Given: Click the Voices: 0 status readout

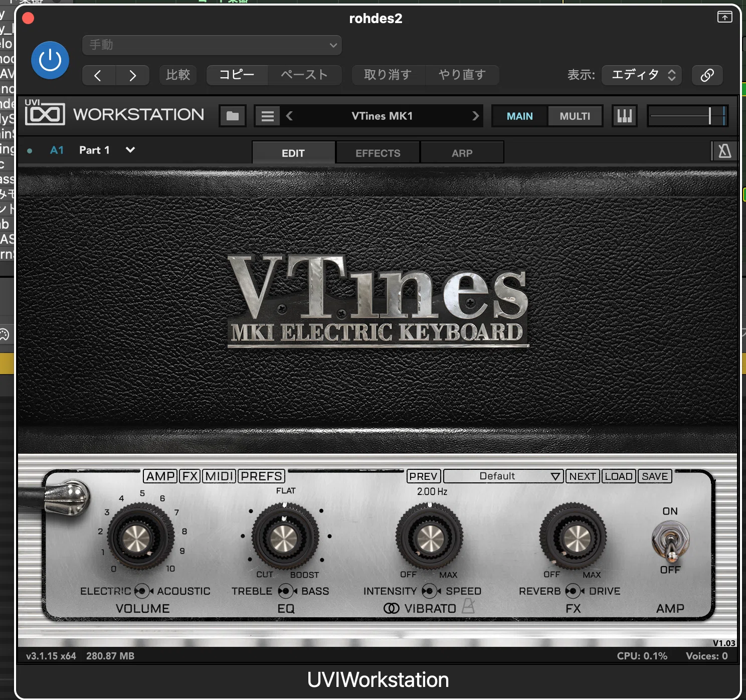Looking at the screenshot, I should tap(706, 656).
